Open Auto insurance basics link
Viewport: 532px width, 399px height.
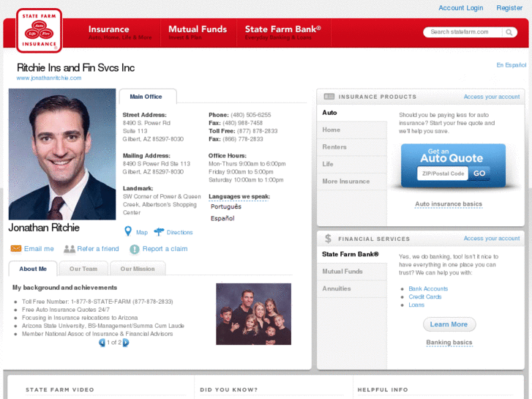(449, 204)
